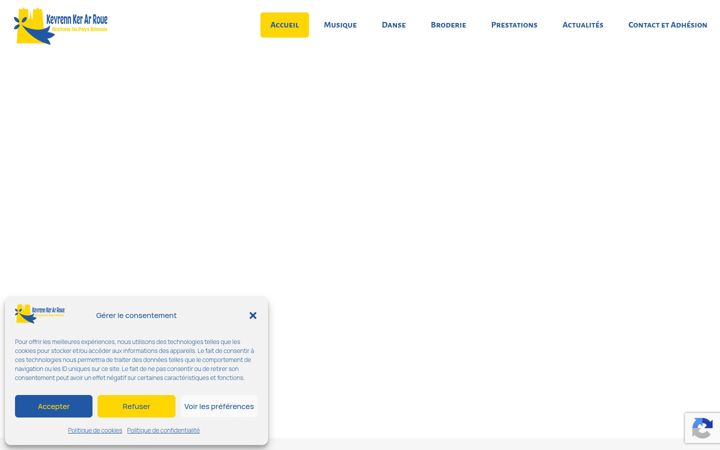Accept cookies with the Accepter button
Image resolution: width=720 pixels, height=450 pixels.
(x=54, y=406)
